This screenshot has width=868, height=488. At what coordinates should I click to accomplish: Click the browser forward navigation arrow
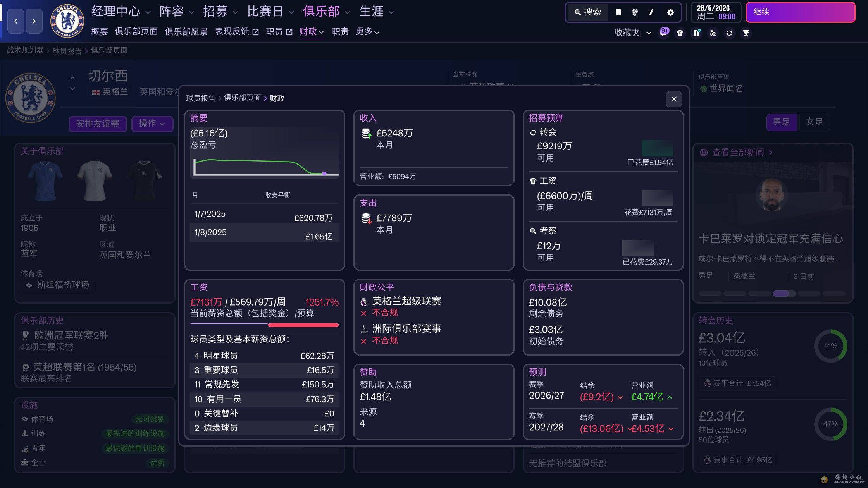34,21
